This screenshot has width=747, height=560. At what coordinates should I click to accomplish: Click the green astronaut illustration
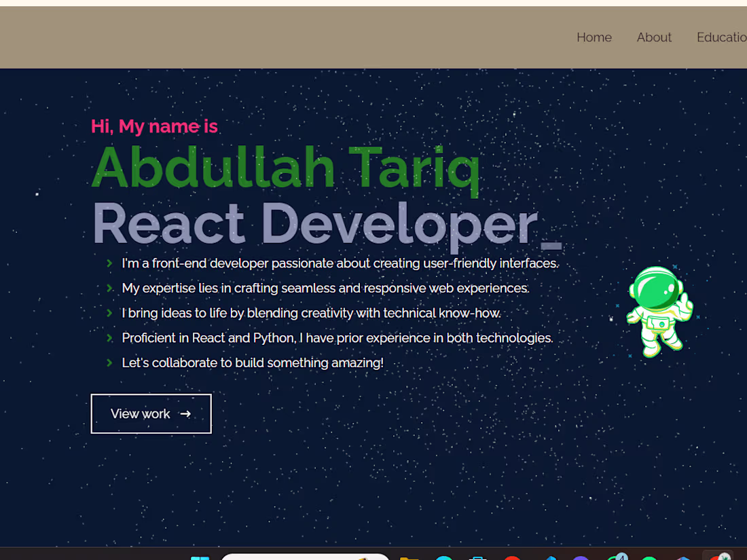point(659,312)
